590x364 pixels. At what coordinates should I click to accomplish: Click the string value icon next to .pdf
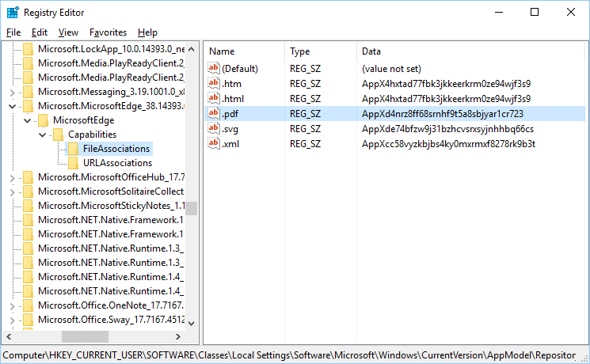pos(213,113)
